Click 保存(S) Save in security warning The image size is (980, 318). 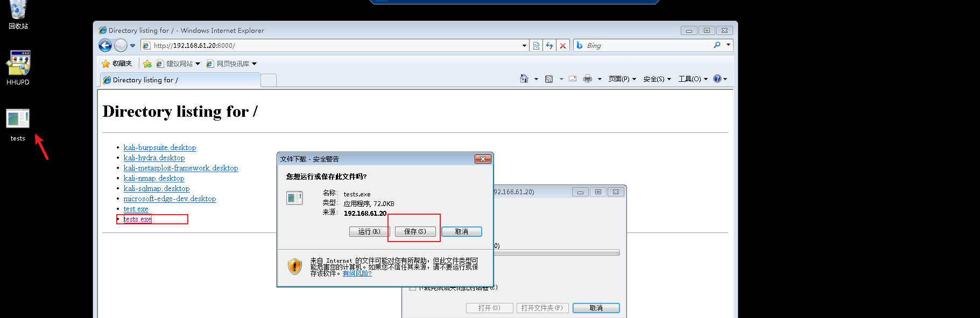tap(415, 231)
